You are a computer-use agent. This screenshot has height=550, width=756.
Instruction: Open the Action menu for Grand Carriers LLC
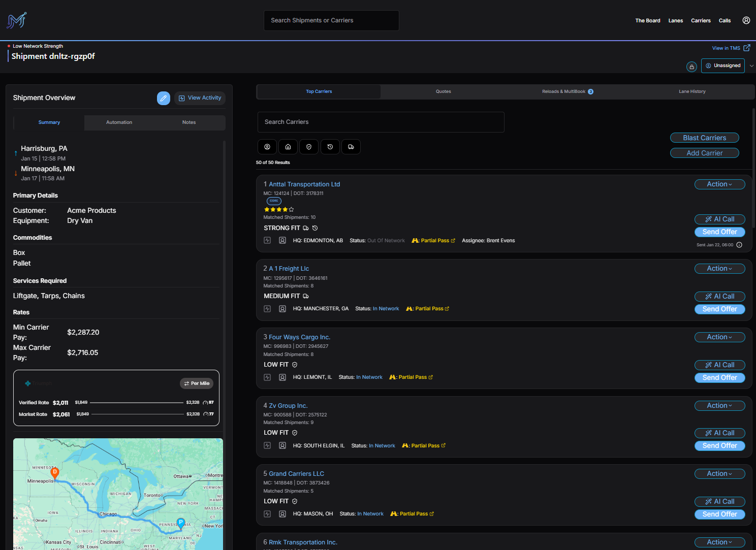click(719, 473)
